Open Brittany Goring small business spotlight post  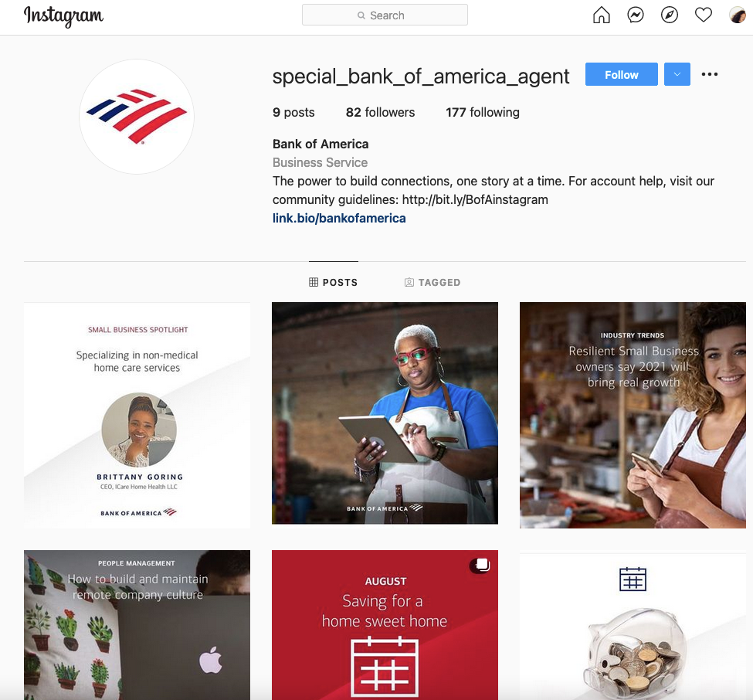click(137, 415)
